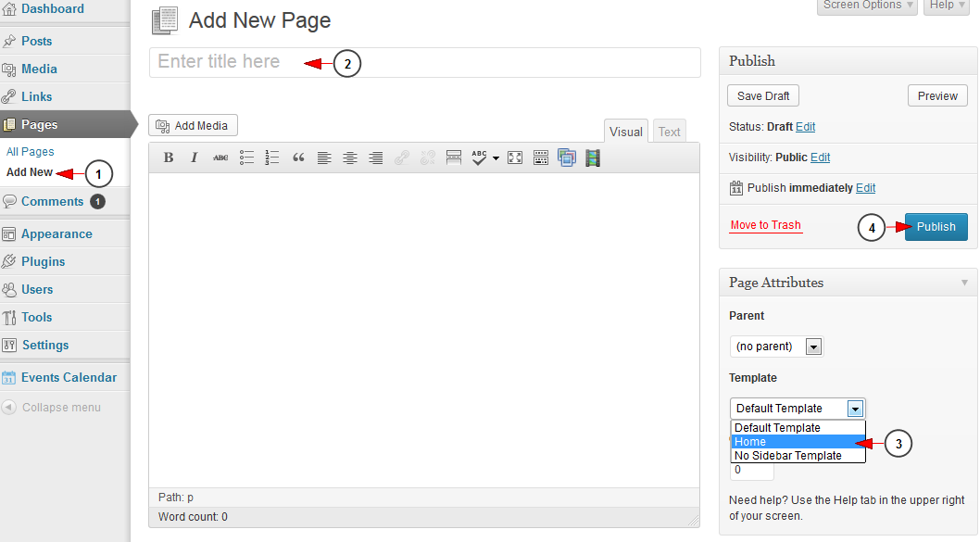
Task: Show the kitchen sink toolbar row
Action: coord(541,158)
